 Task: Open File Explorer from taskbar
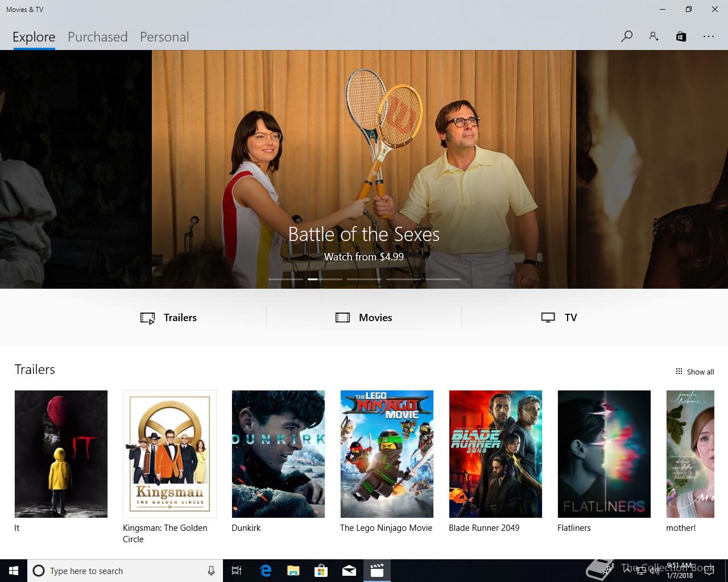pos(293,571)
